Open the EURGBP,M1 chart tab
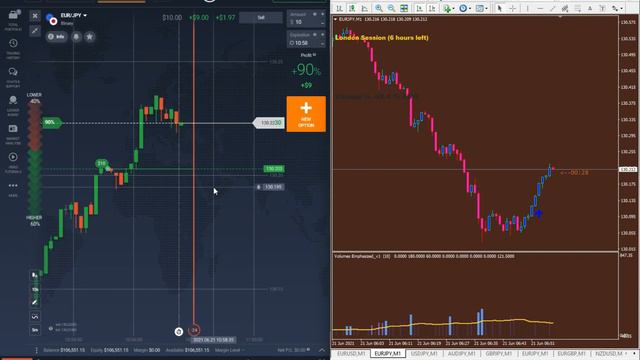Screen dimensions: 640x360 [x=571, y=353]
